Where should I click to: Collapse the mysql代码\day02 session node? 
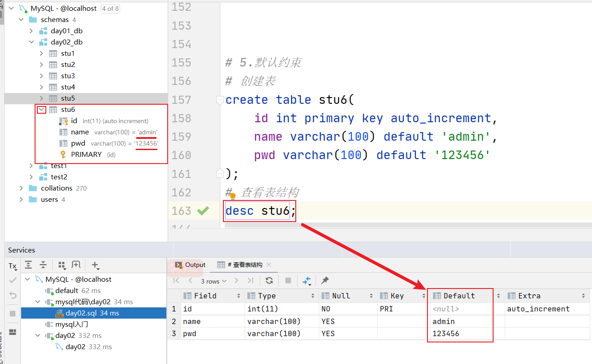pyautogui.click(x=38, y=302)
